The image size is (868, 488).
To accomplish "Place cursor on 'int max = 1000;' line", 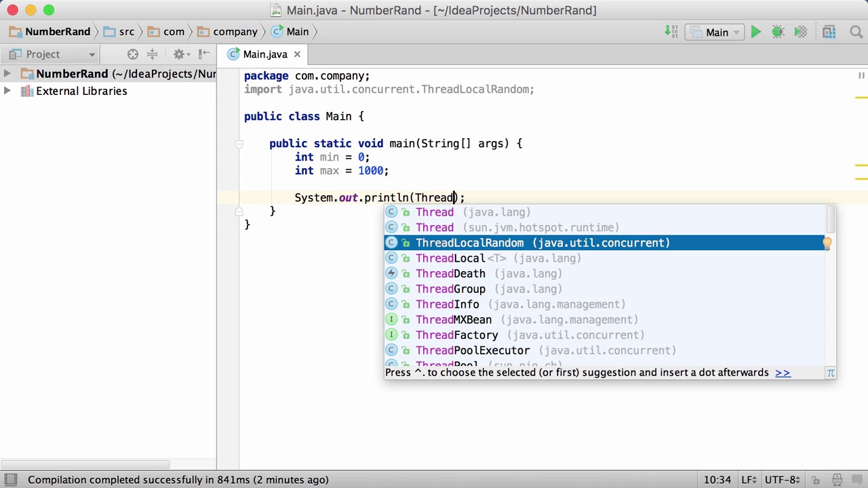I will pos(342,171).
